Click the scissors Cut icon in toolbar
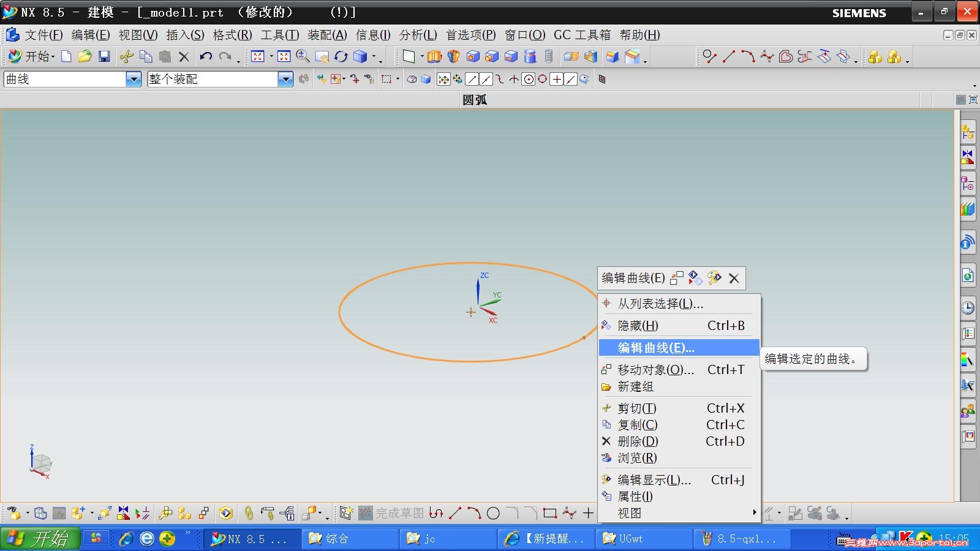The width and height of the screenshot is (980, 551). [127, 57]
